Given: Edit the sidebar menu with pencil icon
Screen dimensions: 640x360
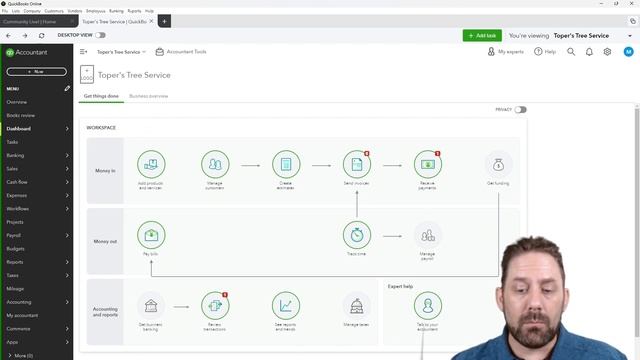Looking at the screenshot, I should point(67,89).
